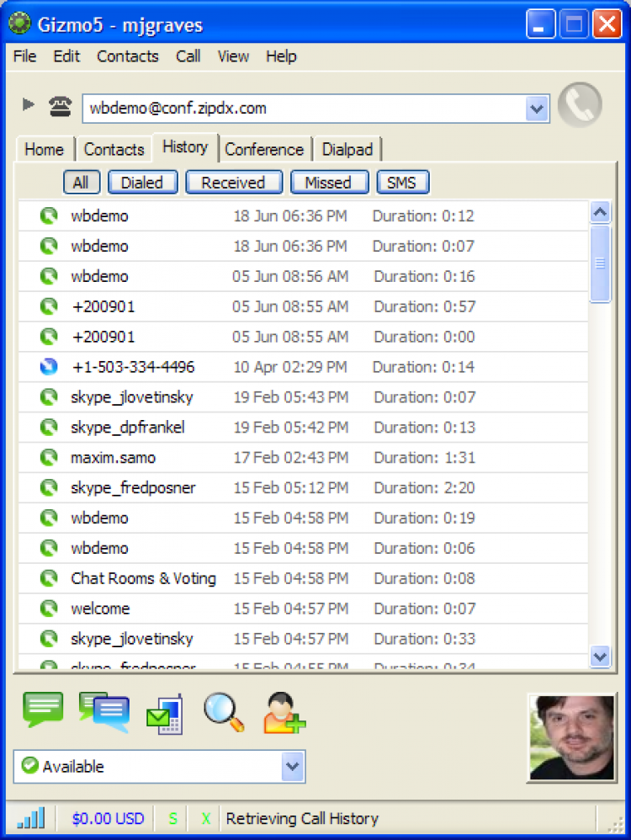631x840 pixels.
Task: Click scrollbar down arrow in history list
Action: tap(600, 656)
